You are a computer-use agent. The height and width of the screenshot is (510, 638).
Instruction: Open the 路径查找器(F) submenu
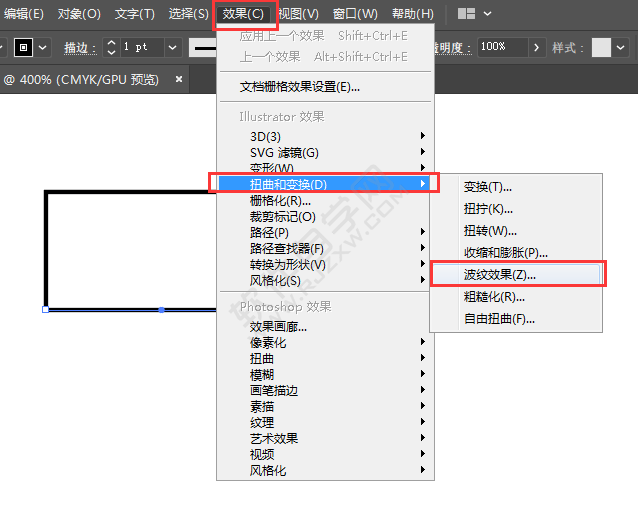326,248
